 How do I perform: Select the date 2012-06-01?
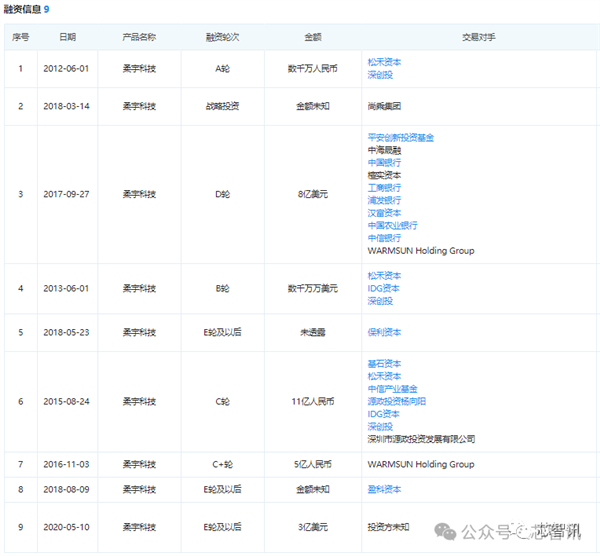66,68
